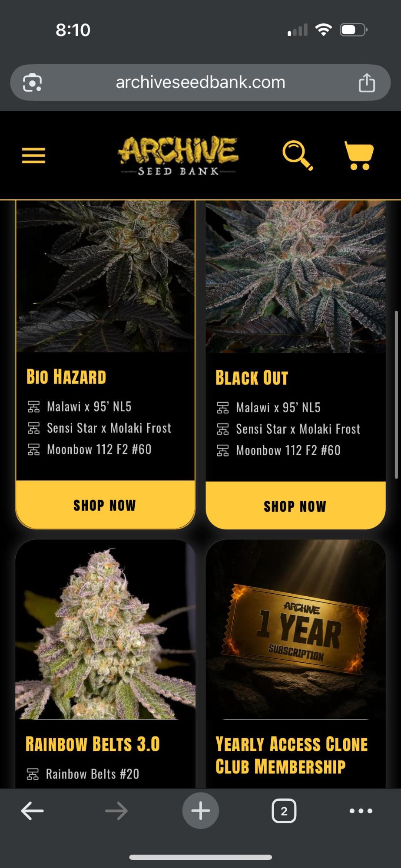This screenshot has width=401, height=868.
Task: Go back with browser back arrow
Action: [33, 810]
